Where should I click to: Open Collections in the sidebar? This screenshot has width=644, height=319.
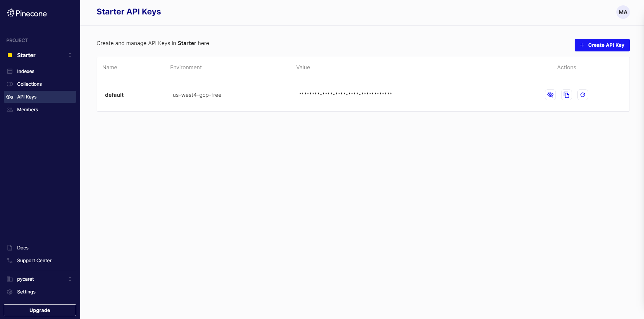click(x=40, y=84)
